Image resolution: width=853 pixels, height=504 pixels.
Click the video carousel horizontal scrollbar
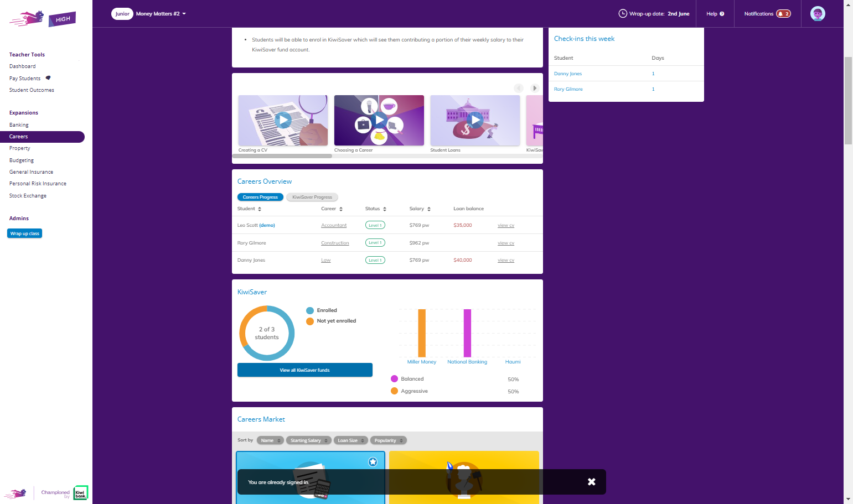click(282, 156)
